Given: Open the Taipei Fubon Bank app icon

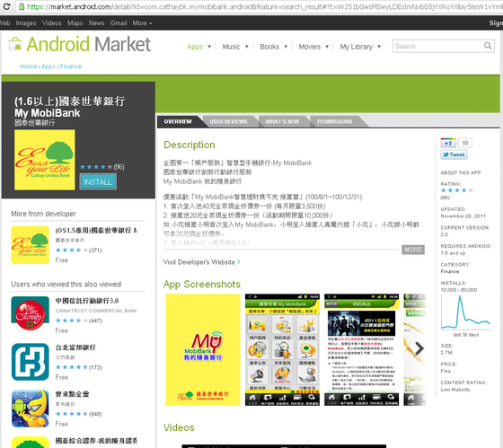Looking at the screenshot, I should coord(31,362).
